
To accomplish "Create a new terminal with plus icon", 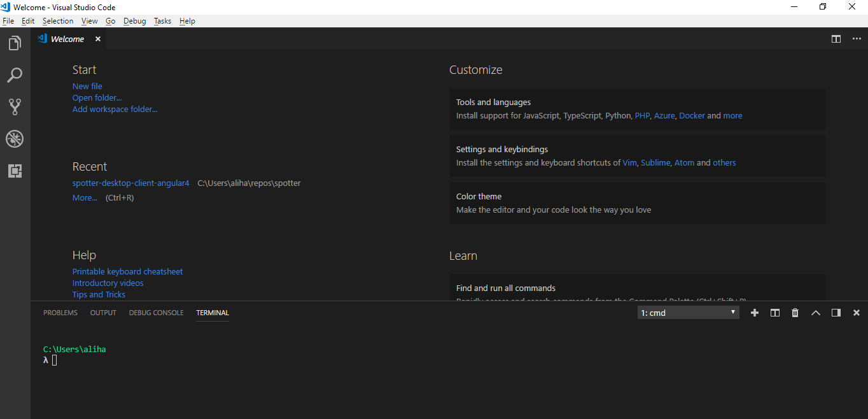I will coord(755,313).
